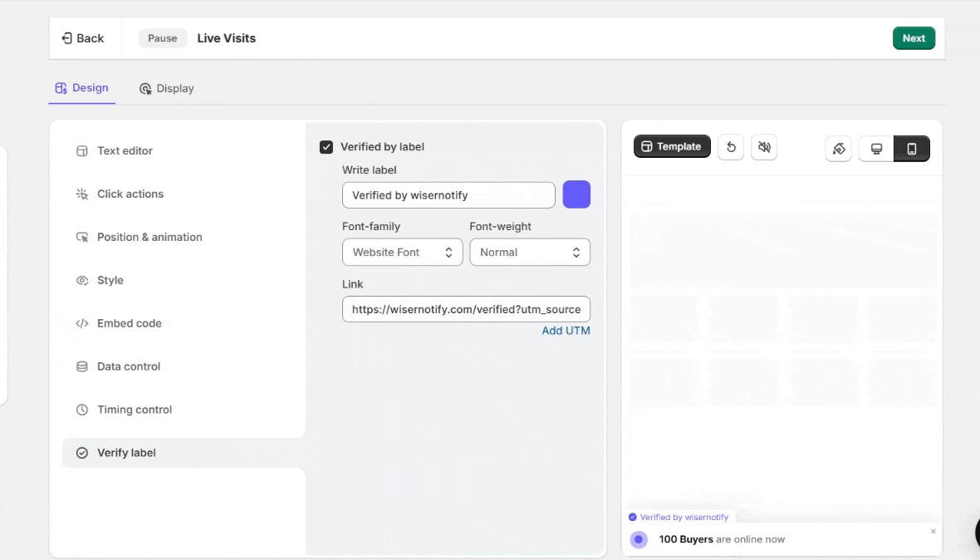980x560 pixels.
Task: Open the Font-weight Normal dropdown
Action: (530, 253)
